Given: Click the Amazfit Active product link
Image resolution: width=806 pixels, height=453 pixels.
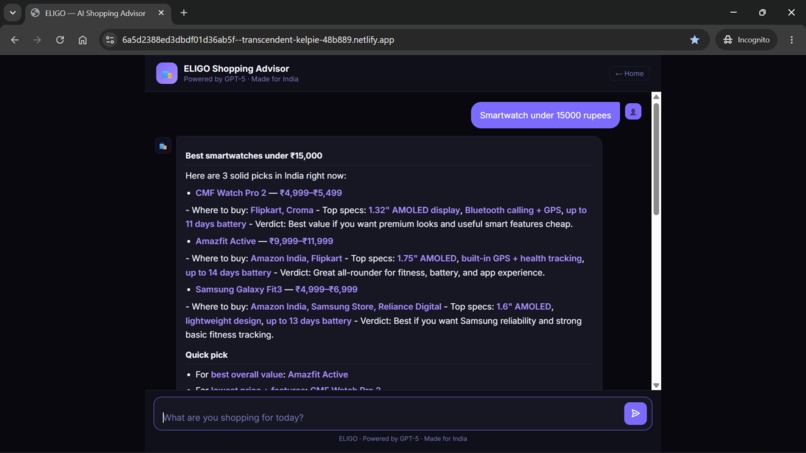Looking at the screenshot, I should point(225,241).
